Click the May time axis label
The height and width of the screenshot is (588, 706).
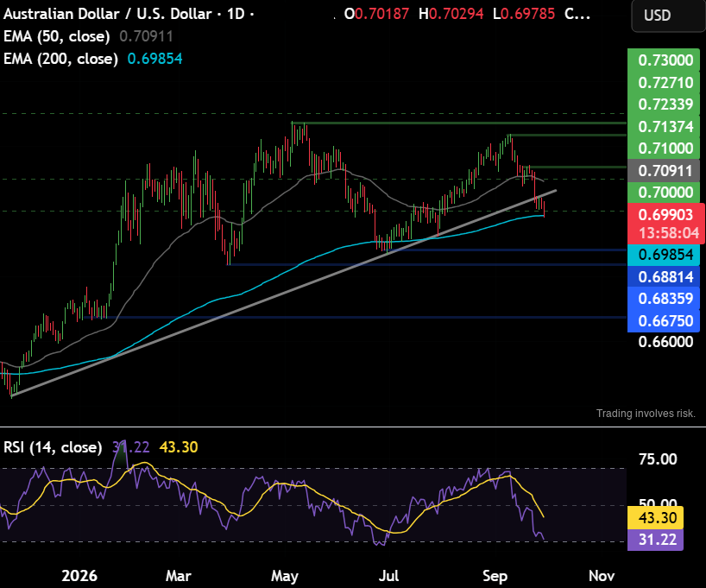point(285,575)
